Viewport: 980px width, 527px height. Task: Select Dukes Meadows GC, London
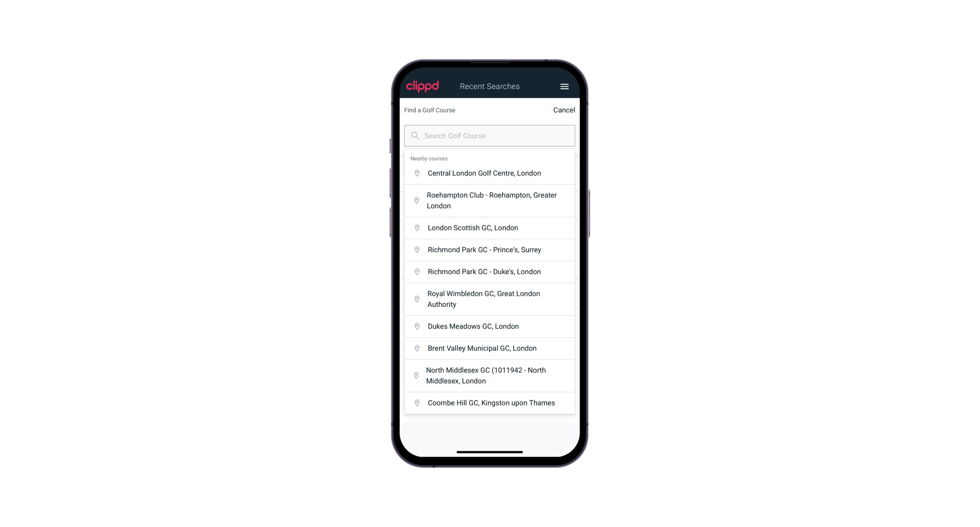[x=490, y=326]
